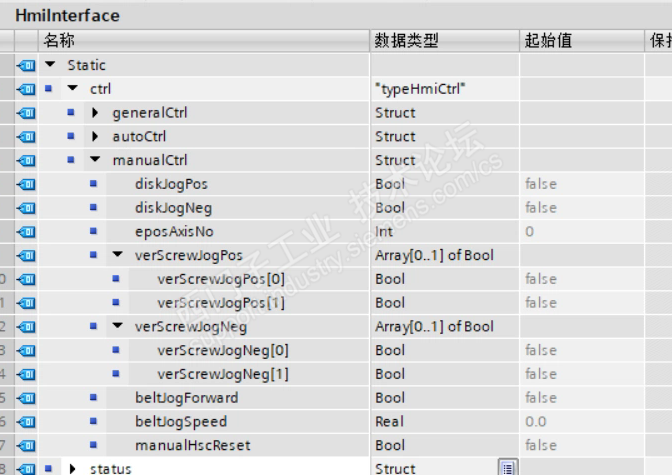Click the tag icon on manualHscReset row
The height and width of the screenshot is (475, 672).
[27, 445]
